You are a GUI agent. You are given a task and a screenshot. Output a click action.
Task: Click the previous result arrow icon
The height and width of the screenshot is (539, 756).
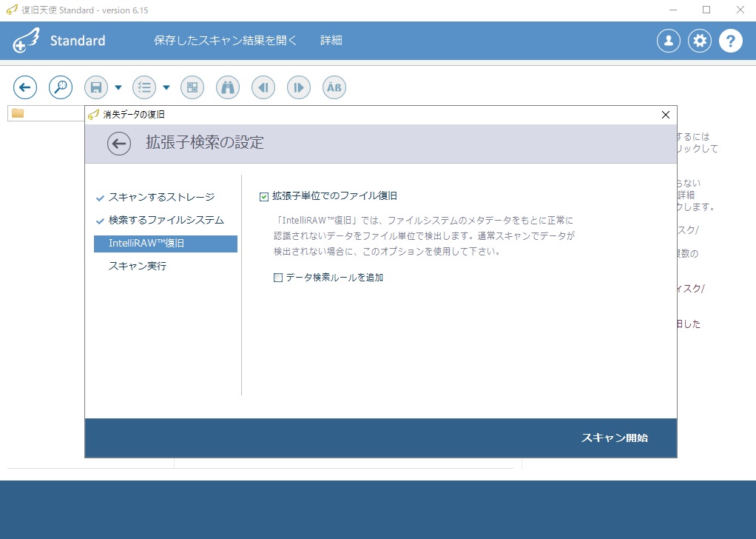263,87
